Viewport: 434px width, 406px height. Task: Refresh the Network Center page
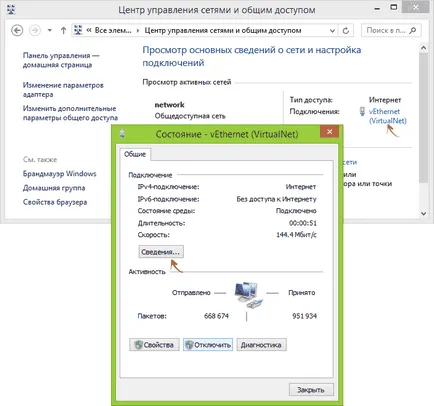pos(346,31)
